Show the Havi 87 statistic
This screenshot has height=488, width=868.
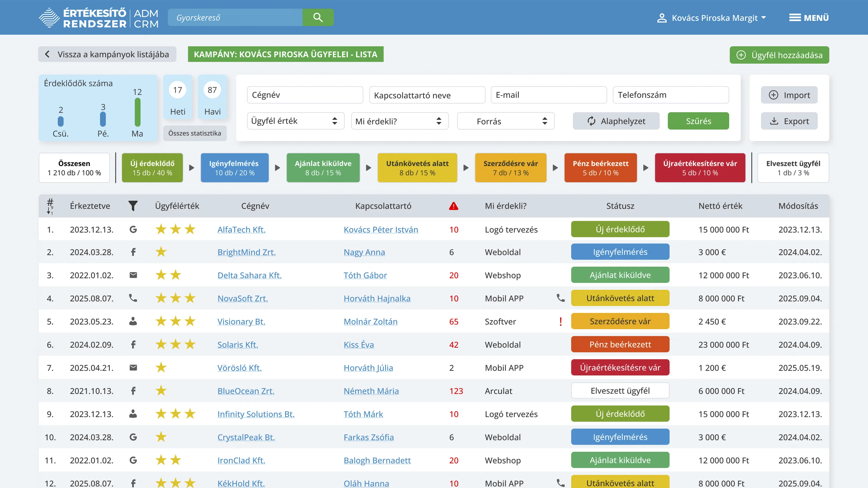212,97
